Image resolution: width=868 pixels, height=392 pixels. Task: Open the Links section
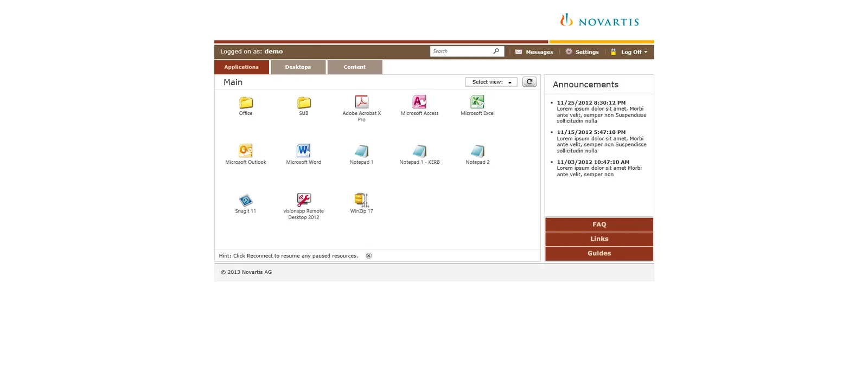tap(599, 239)
